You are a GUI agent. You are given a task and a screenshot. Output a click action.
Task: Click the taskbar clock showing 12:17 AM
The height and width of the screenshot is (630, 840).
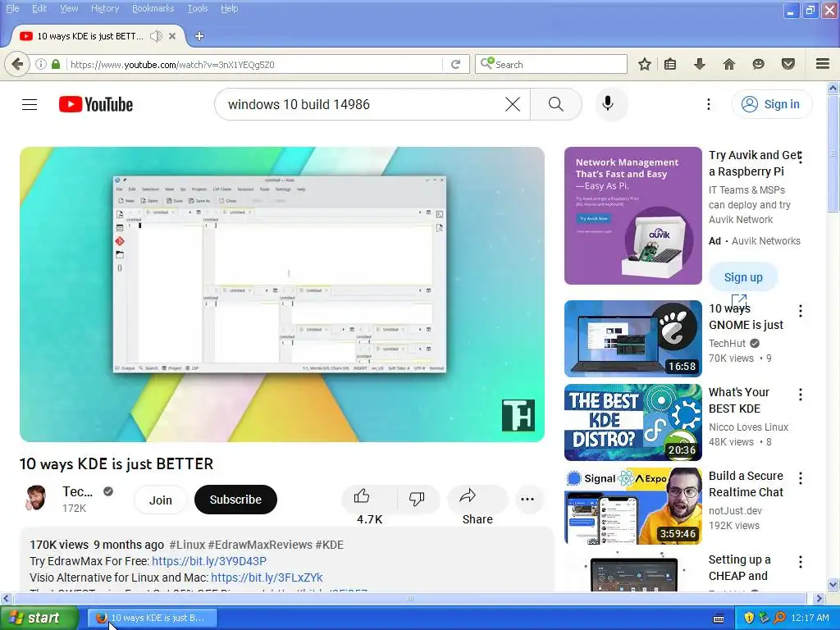point(810,618)
